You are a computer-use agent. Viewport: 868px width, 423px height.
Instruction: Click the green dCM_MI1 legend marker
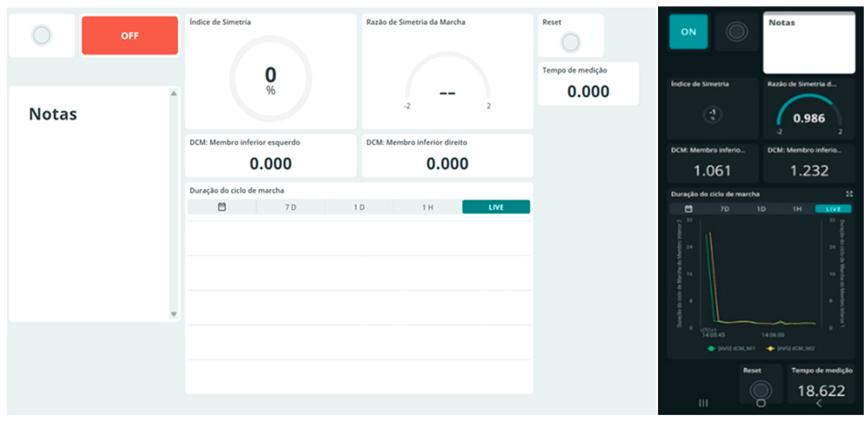711,349
